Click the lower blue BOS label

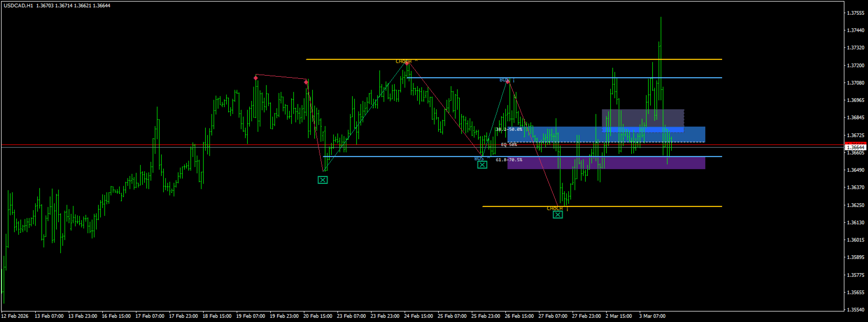pos(479,159)
